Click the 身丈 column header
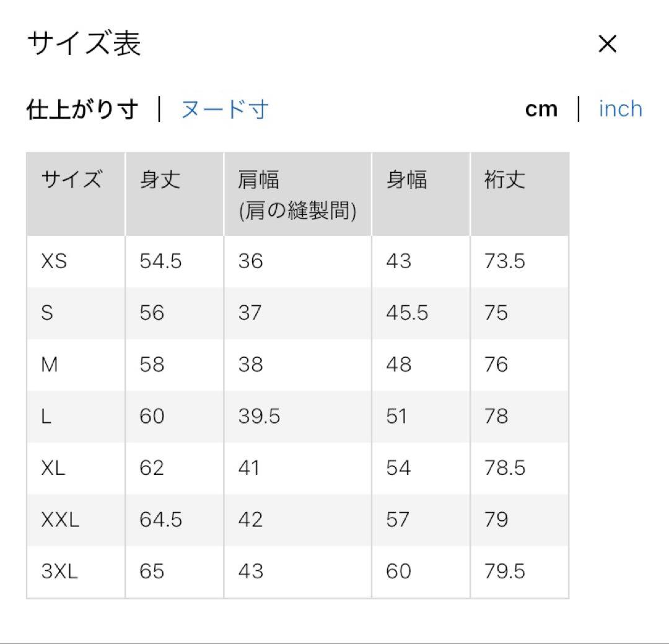The height and width of the screenshot is (644, 669). (175, 194)
